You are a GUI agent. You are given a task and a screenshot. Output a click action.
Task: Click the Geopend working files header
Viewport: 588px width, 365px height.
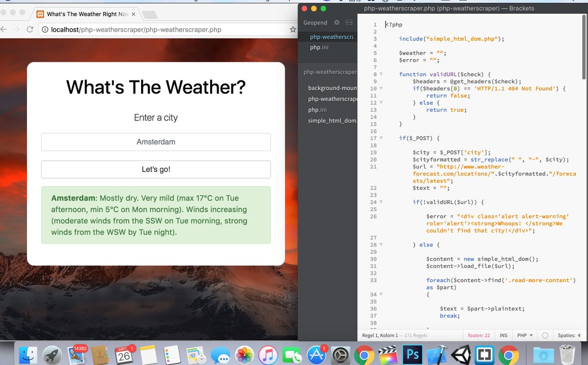click(x=315, y=23)
